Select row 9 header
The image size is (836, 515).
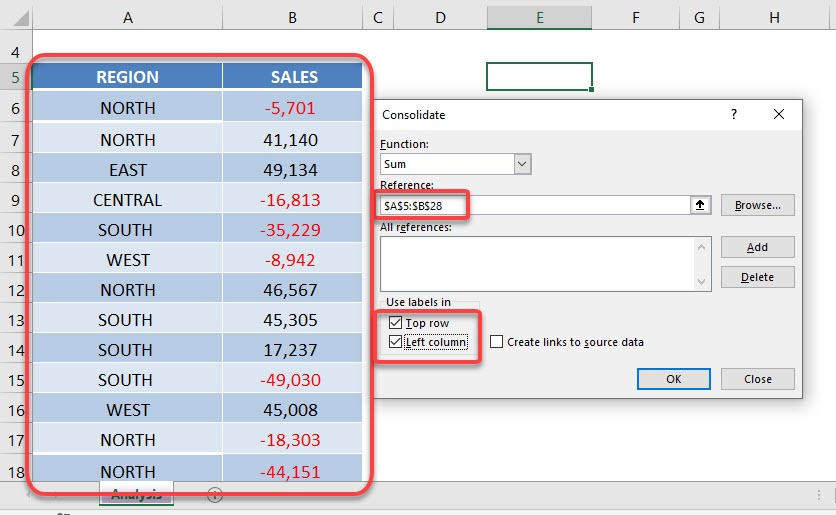tap(15, 200)
